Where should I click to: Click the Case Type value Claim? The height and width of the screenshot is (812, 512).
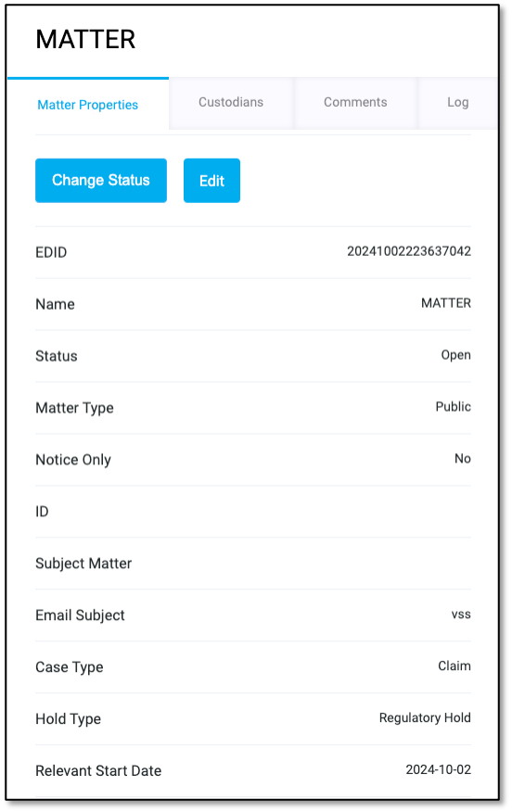[x=454, y=666]
